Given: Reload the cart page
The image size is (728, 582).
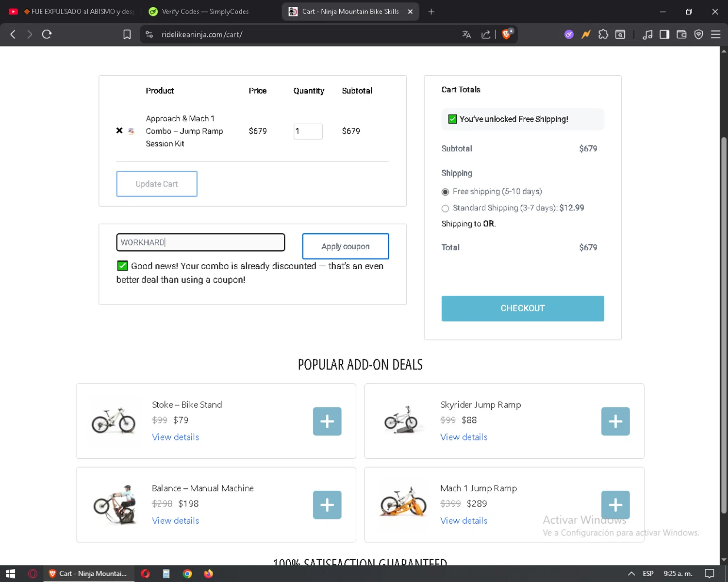Looking at the screenshot, I should click(x=47, y=34).
